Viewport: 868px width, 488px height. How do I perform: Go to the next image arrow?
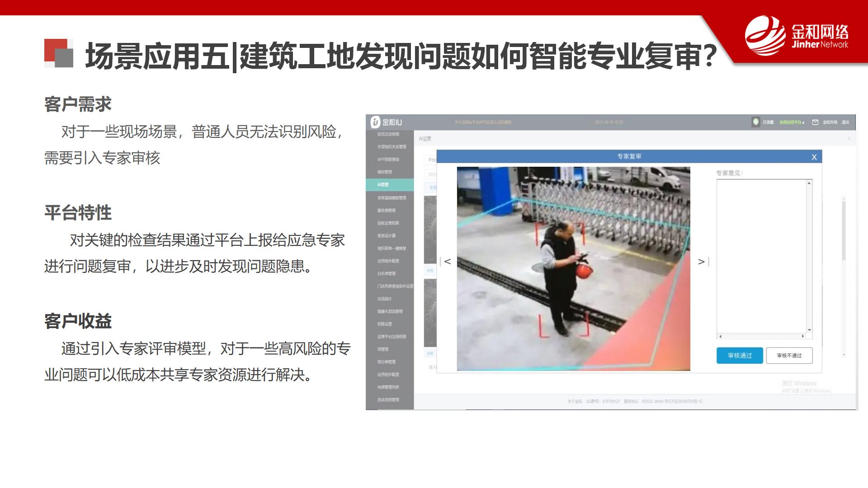[x=701, y=262]
